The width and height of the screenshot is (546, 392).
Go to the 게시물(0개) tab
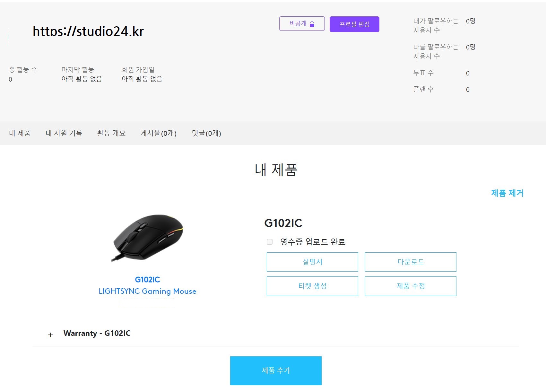tap(159, 133)
